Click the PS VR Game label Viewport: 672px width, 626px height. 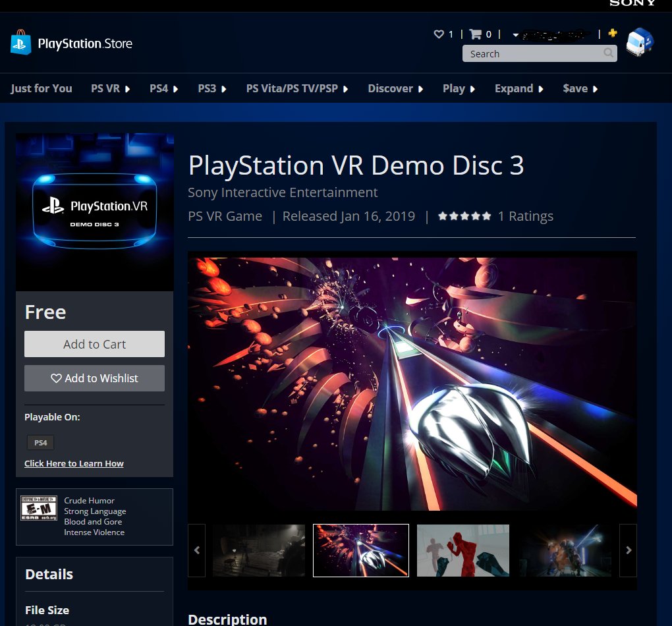[225, 216]
